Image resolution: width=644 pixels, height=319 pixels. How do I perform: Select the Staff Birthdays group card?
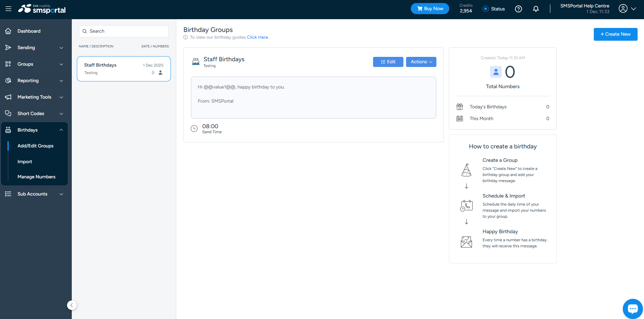(x=124, y=69)
